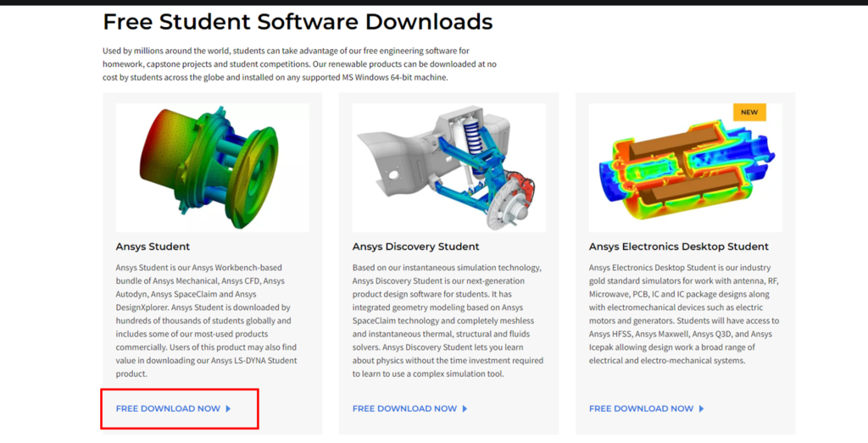Screen dimensions: 868x443
Task: Open the Ansys Discovery Student suspension image
Action: (449, 168)
